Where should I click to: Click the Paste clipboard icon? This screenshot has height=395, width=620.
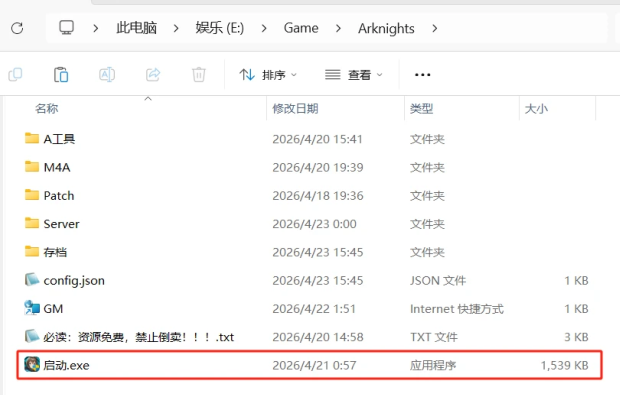pyautogui.click(x=61, y=74)
